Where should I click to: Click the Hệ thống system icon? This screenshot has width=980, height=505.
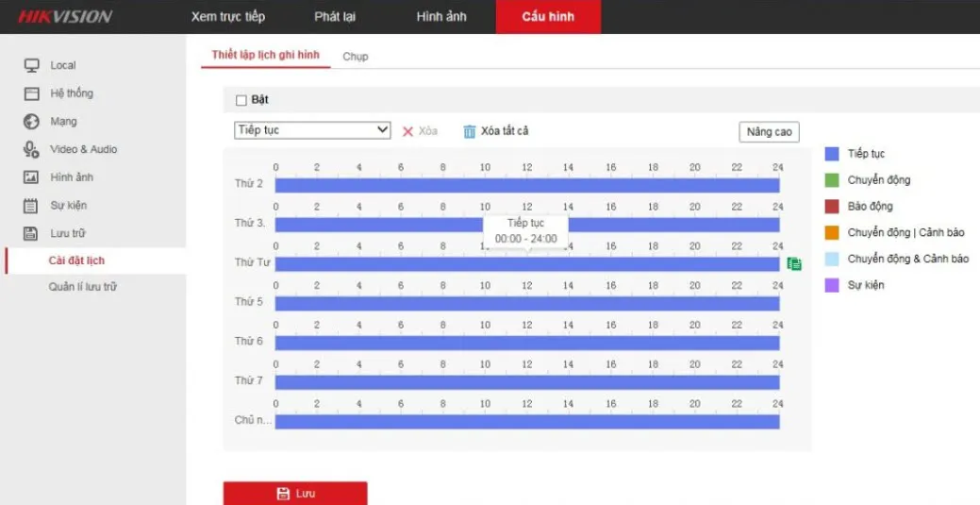tap(31, 93)
